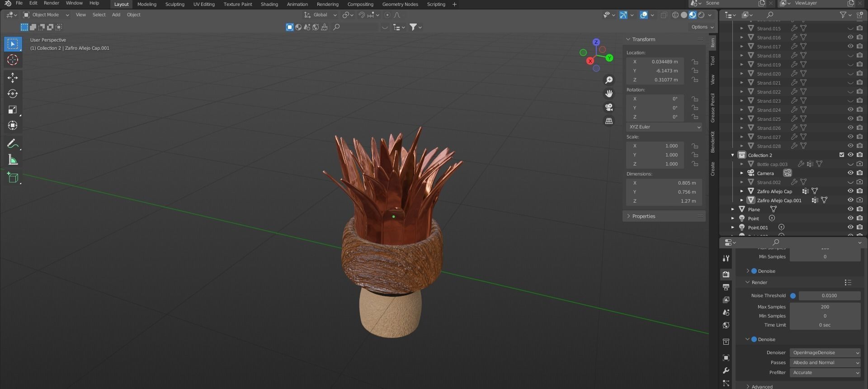The height and width of the screenshot is (389, 868).
Task: Switch to rendered viewport shading
Action: [x=701, y=15]
